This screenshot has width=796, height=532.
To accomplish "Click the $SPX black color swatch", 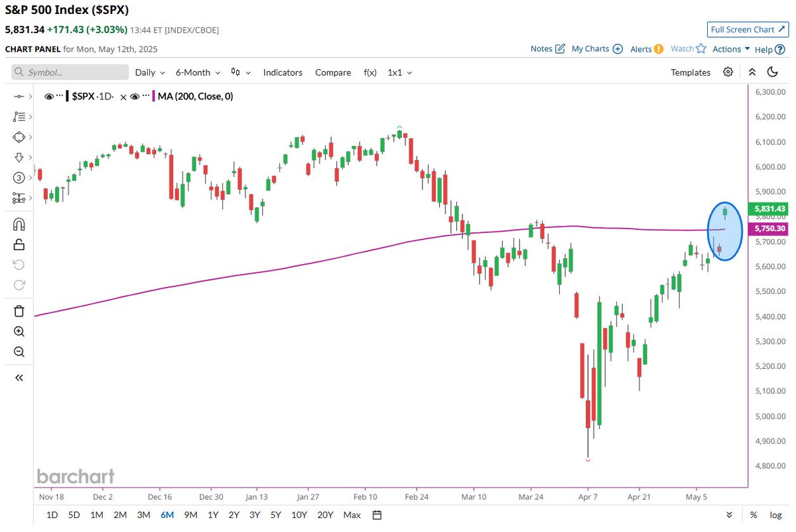I will pyautogui.click(x=67, y=96).
